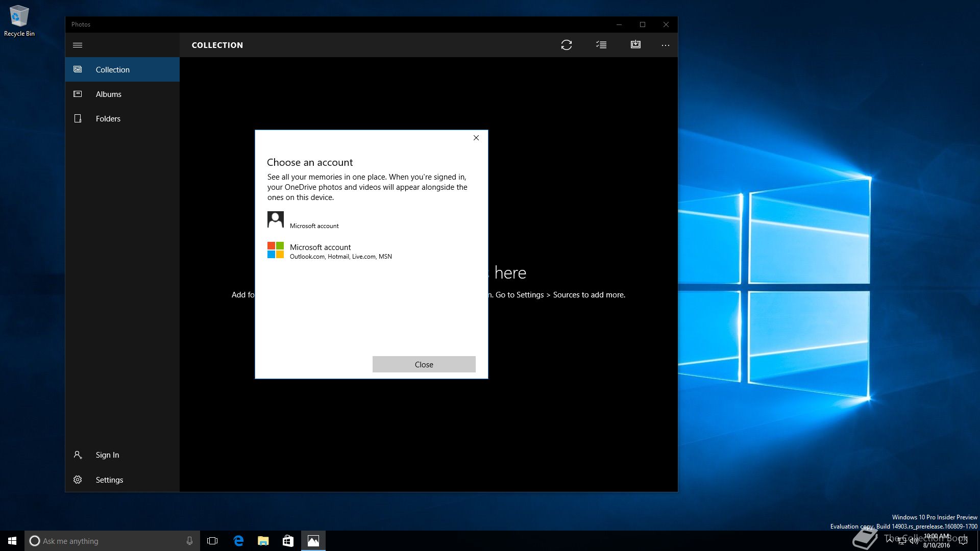The image size is (980, 551).
Task: Launch Microsoft Edge from the taskbar
Action: coord(238,541)
